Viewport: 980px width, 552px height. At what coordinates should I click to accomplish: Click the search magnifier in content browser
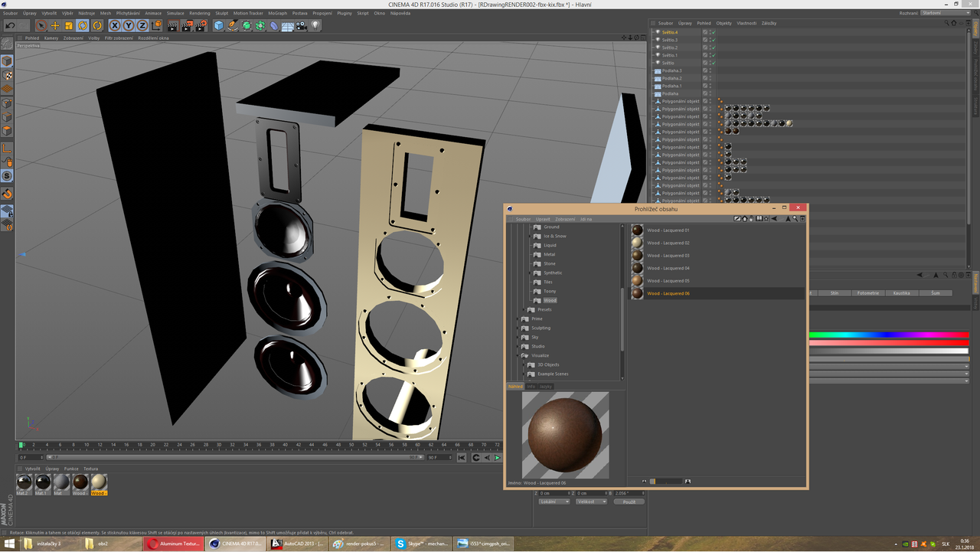pyautogui.click(x=795, y=218)
